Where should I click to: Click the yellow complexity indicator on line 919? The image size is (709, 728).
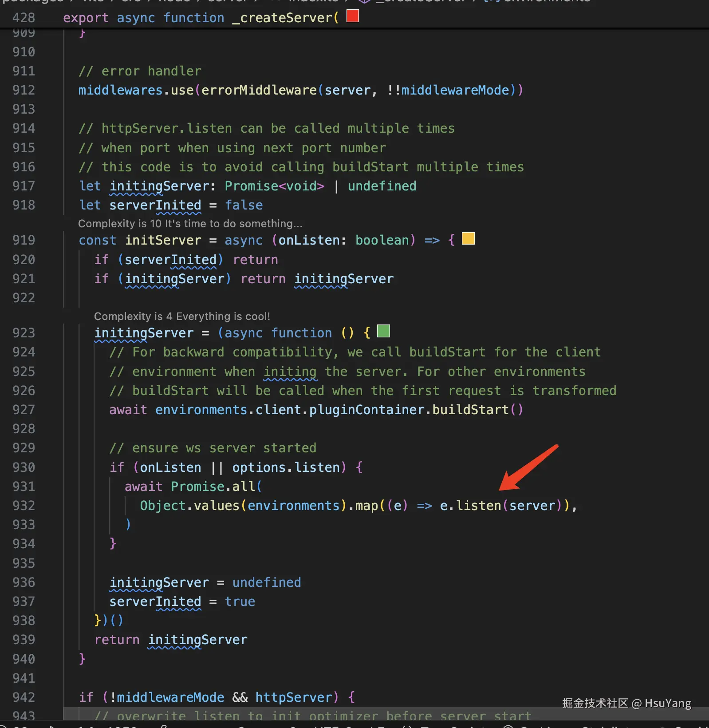pos(468,238)
